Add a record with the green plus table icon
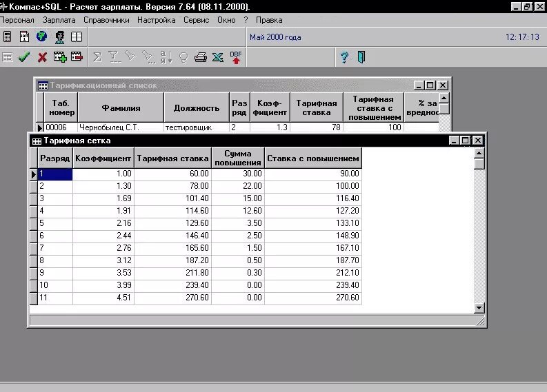The image size is (547, 392). click(60, 56)
